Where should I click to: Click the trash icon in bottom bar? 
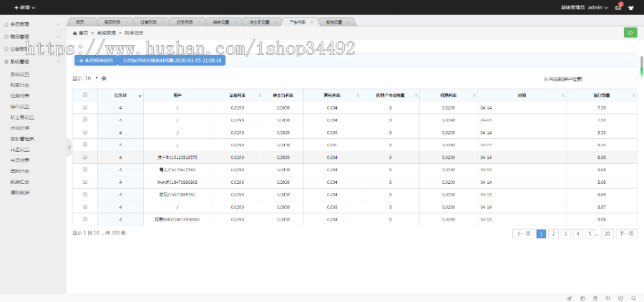pyautogui.click(x=595, y=298)
